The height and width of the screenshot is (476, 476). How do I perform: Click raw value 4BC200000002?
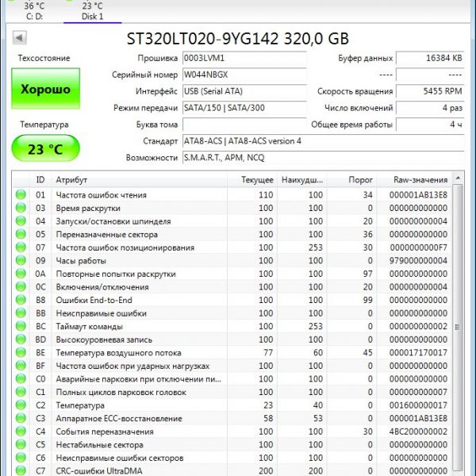(x=418, y=432)
